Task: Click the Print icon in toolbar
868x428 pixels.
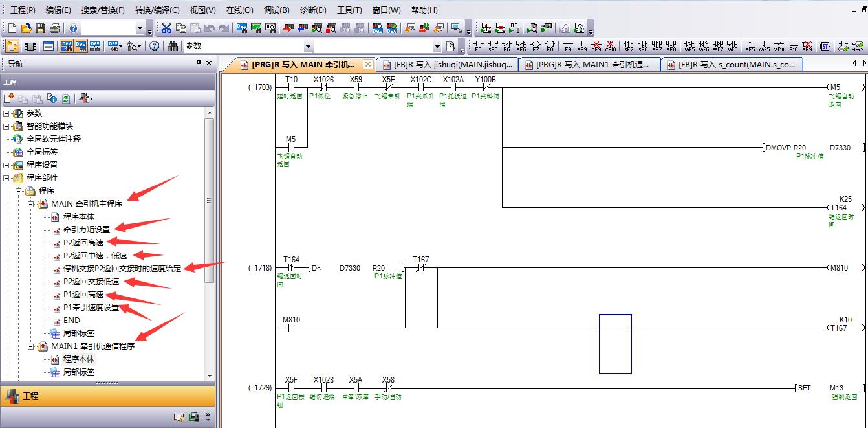Action: pos(54,28)
